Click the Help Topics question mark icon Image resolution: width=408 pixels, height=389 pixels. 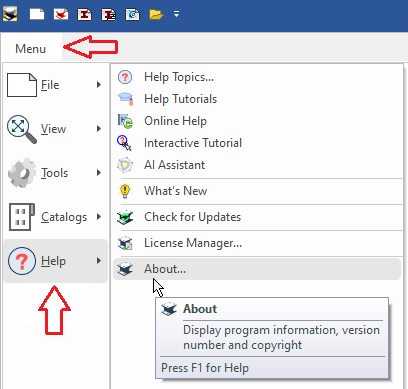coord(125,77)
